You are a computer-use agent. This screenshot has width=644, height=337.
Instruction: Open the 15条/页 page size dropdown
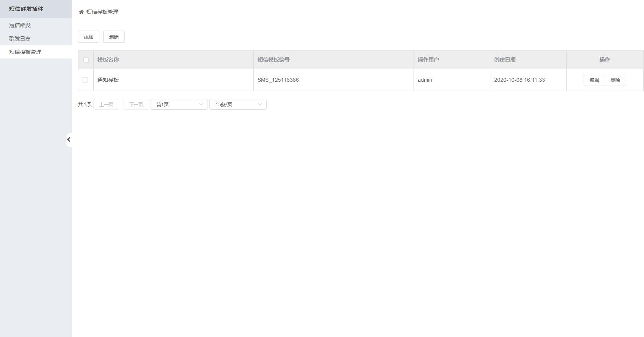click(238, 104)
